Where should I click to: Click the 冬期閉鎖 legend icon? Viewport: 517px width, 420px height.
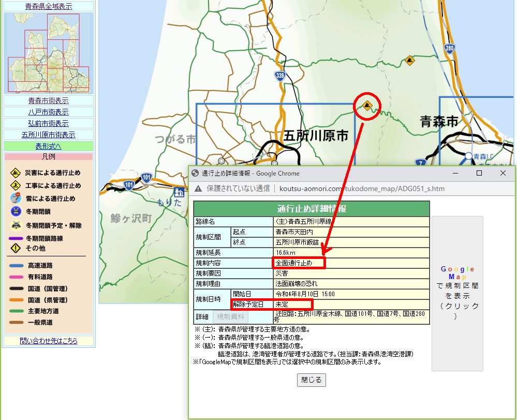point(16,211)
